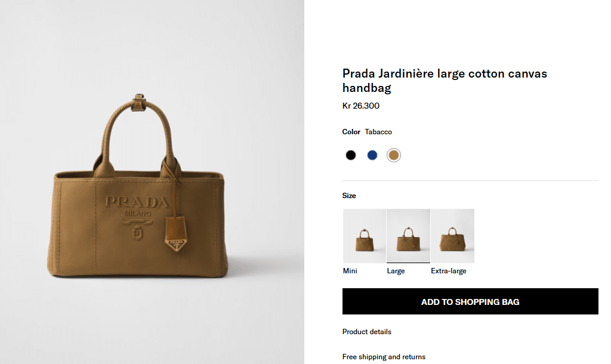611x364 pixels.
Task: Click the "Mini" size text label
Action: point(350,271)
